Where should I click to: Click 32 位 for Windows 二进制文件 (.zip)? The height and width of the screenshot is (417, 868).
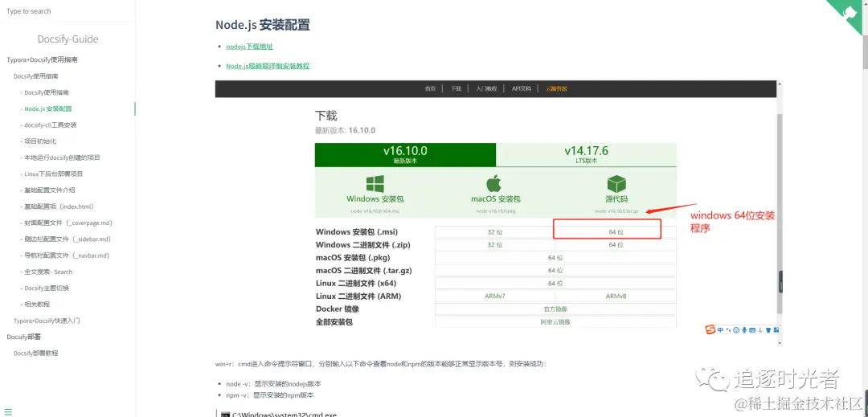pos(495,244)
